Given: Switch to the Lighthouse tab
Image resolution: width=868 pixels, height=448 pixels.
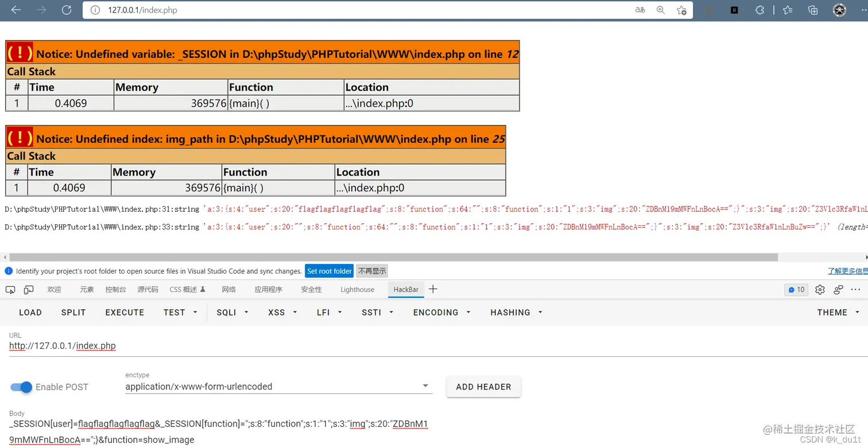Looking at the screenshot, I should coord(357,290).
